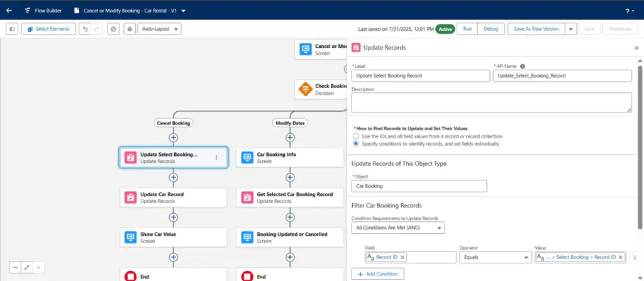The image size is (644, 281).
Task: Open the Auto-Layout dropdown
Action: click(159, 29)
